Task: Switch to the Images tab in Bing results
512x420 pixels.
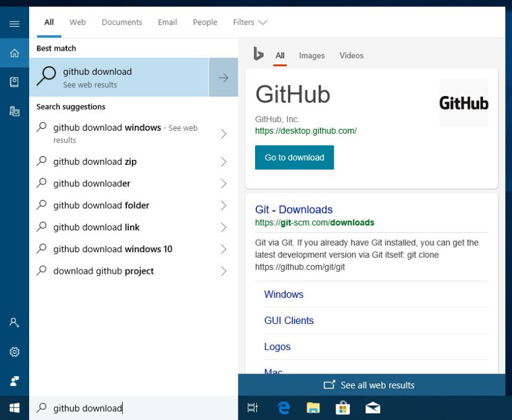Action: pos(311,56)
